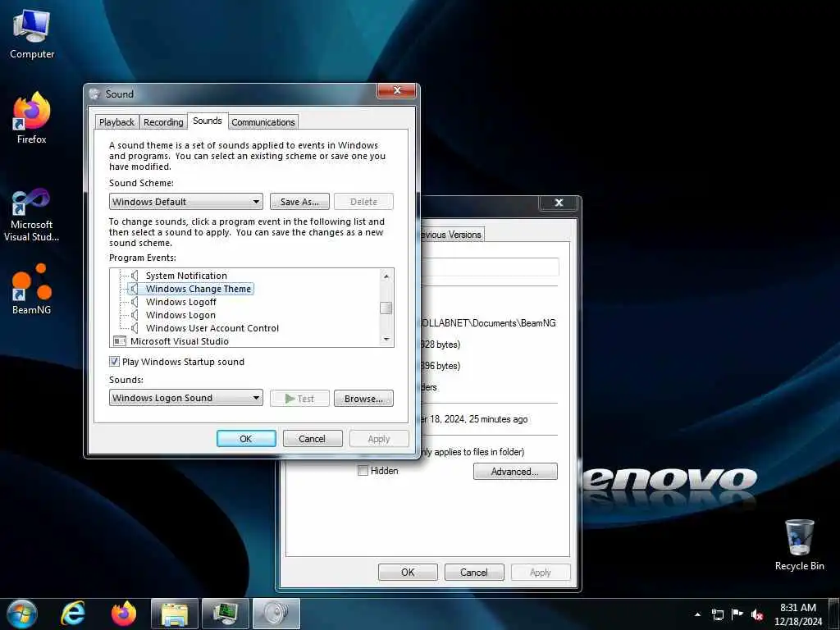Show hidden tray icons arrow

pos(697,614)
